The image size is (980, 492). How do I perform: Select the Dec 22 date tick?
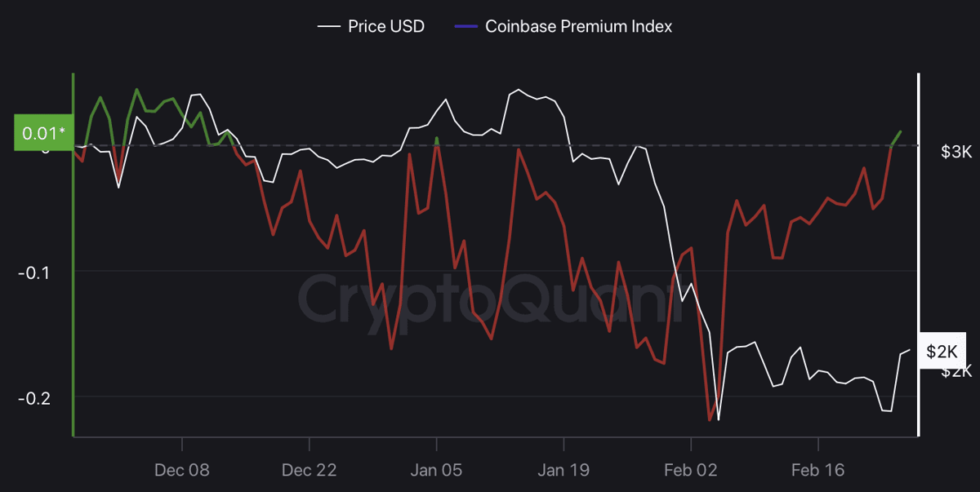[309, 470]
